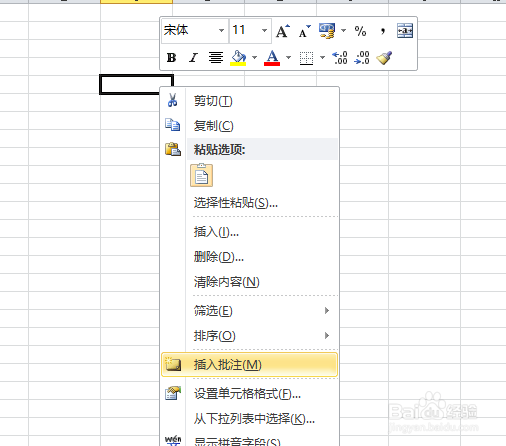Open the fill color dropdown arrow
The image size is (506, 446).
(x=254, y=58)
